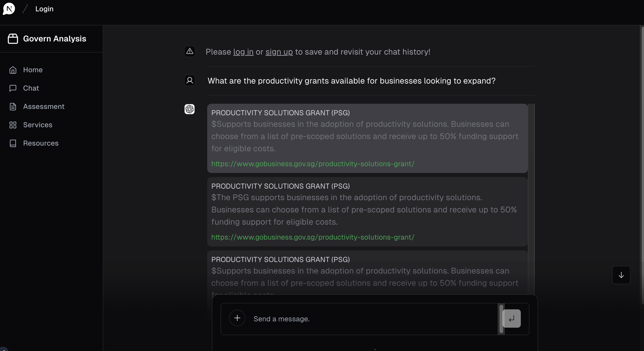Click the warning triangle icon

pyautogui.click(x=190, y=51)
